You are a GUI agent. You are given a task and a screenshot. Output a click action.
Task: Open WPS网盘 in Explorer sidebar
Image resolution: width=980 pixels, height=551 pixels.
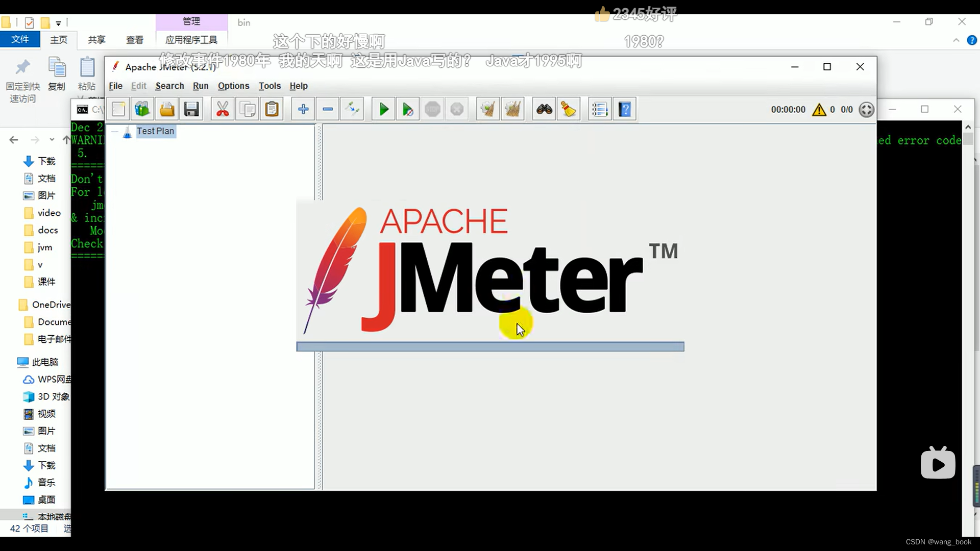[x=47, y=380]
